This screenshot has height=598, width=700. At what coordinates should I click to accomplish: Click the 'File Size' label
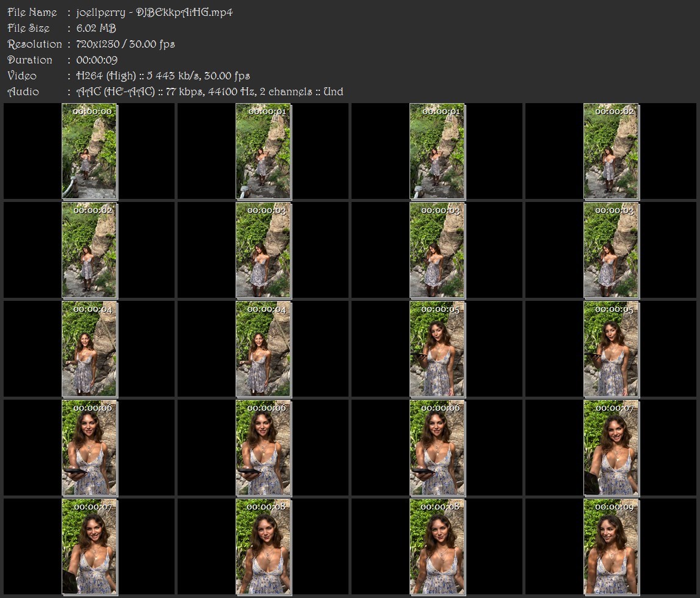pyautogui.click(x=29, y=28)
